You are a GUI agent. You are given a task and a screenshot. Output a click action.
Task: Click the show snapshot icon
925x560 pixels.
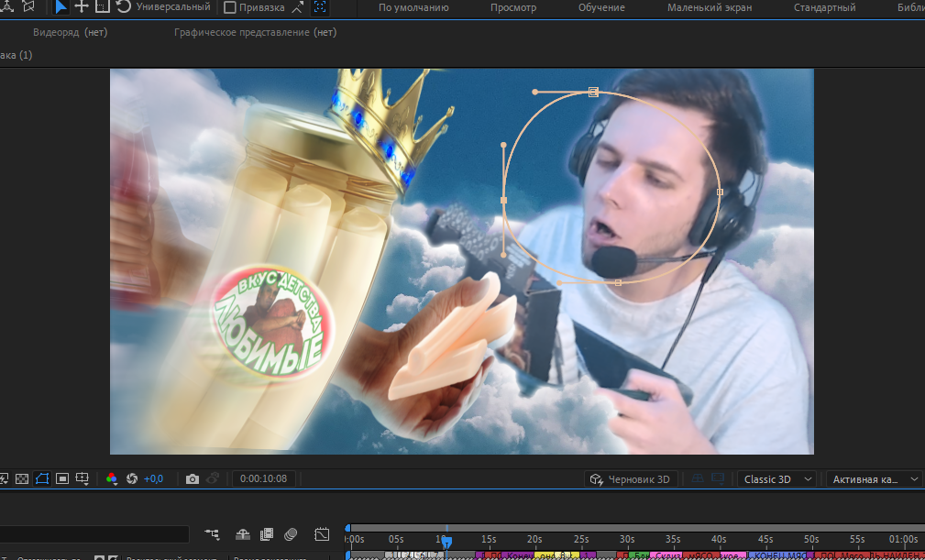213,478
